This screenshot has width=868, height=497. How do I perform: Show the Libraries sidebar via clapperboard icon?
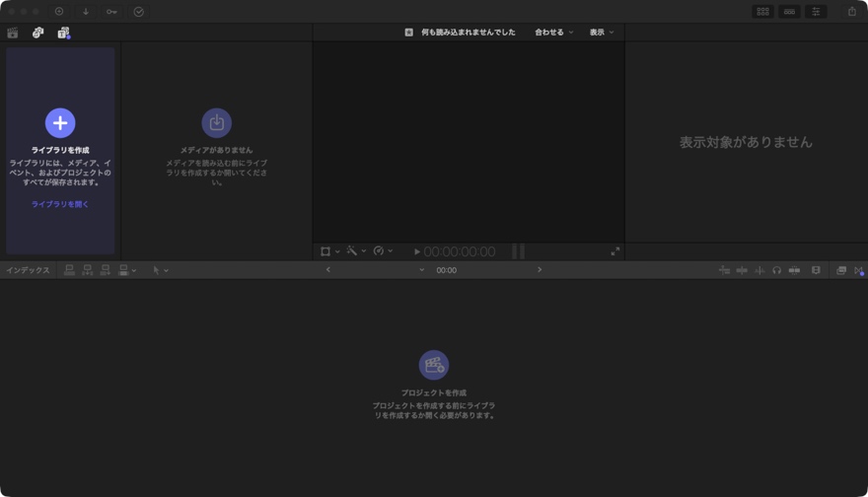(x=13, y=33)
